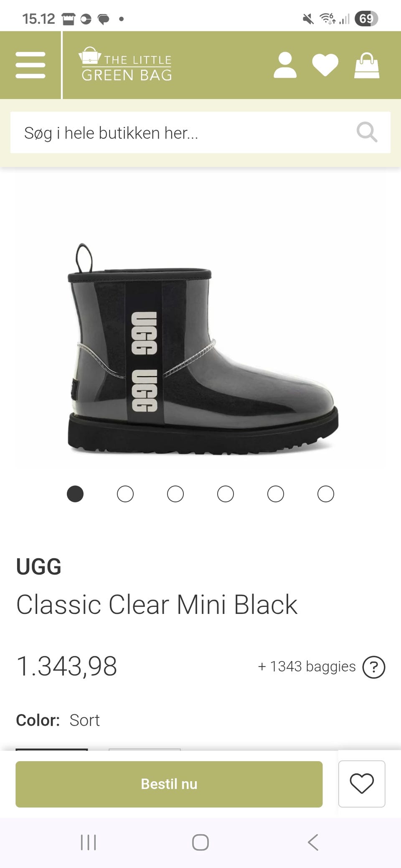This screenshot has width=401, height=868.
Task: Select the fourth product image dot
Action: pos(226,494)
